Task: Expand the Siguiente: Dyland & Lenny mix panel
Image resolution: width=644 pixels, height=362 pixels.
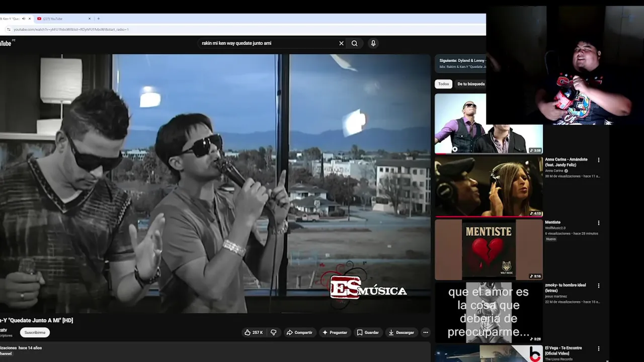Action: click(x=460, y=63)
